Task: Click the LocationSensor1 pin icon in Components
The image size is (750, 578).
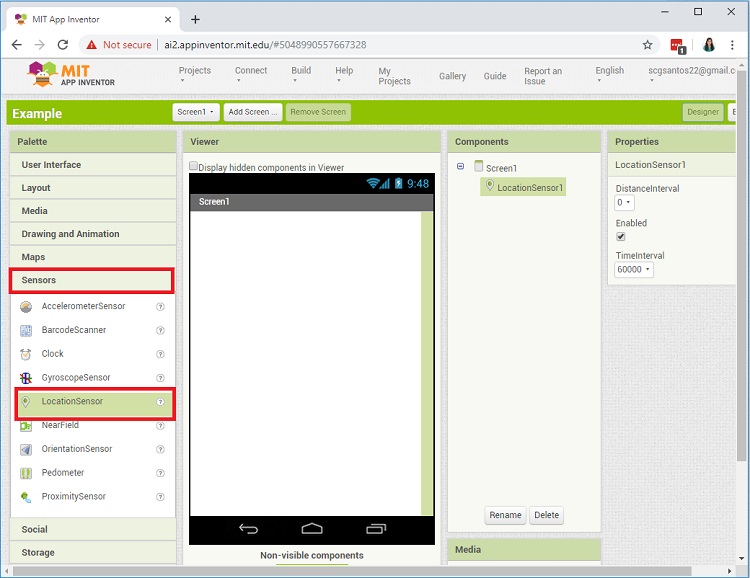Action: click(x=490, y=185)
